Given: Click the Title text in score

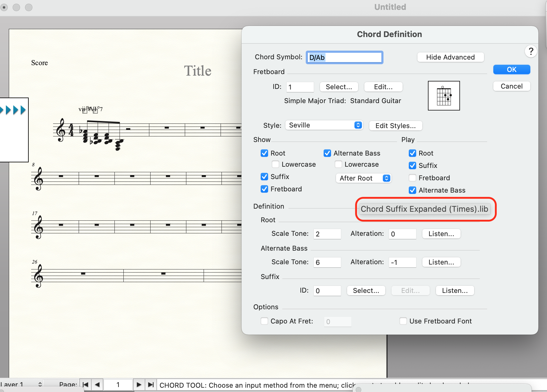Looking at the screenshot, I should pos(198,71).
